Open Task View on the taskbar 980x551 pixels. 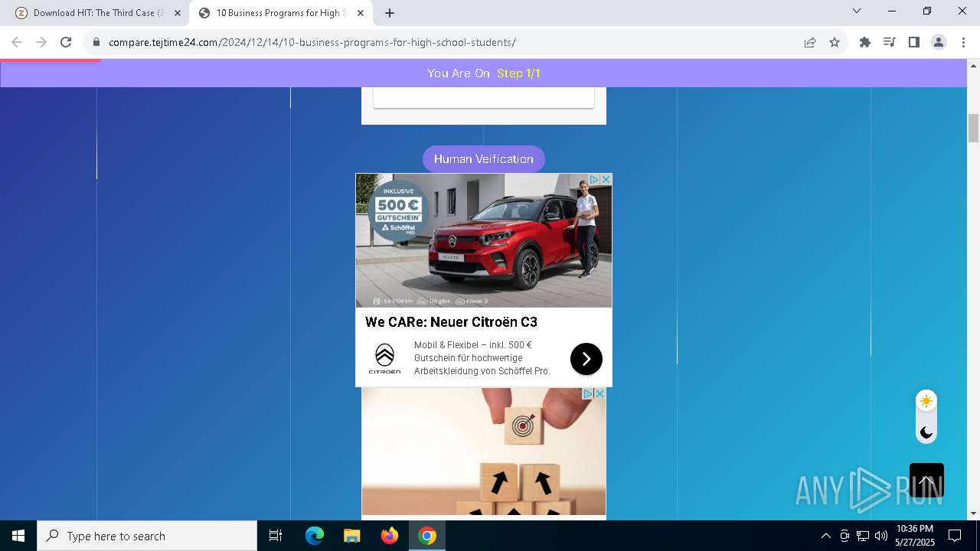(276, 536)
